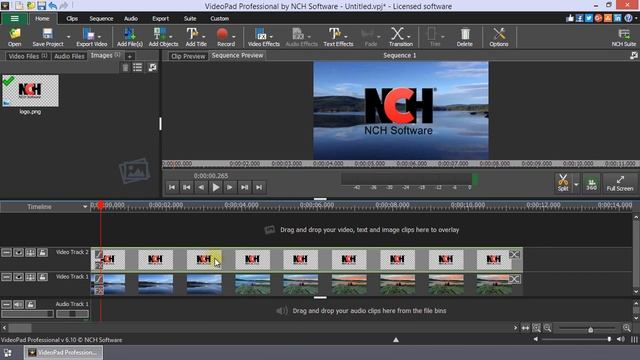This screenshot has height=360, width=640.
Task: Open the Split options dropdown arrow
Action: tap(576, 184)
